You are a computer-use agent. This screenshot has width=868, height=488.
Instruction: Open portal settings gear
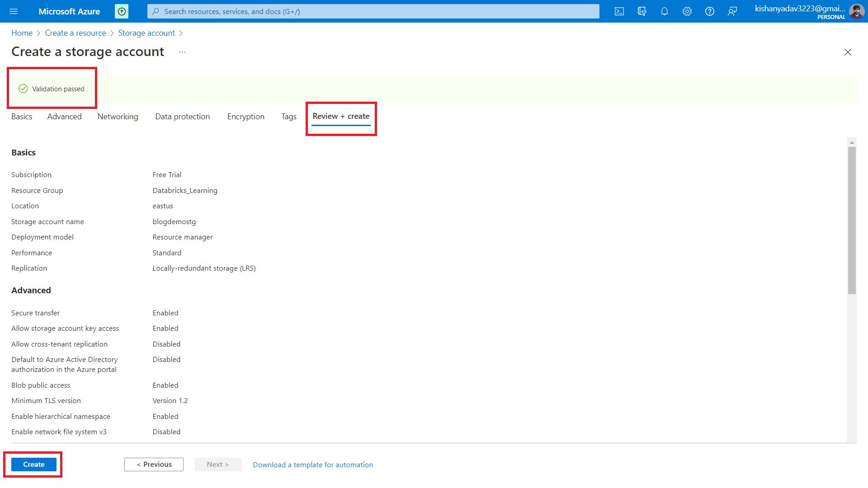(x=687, y=11)
